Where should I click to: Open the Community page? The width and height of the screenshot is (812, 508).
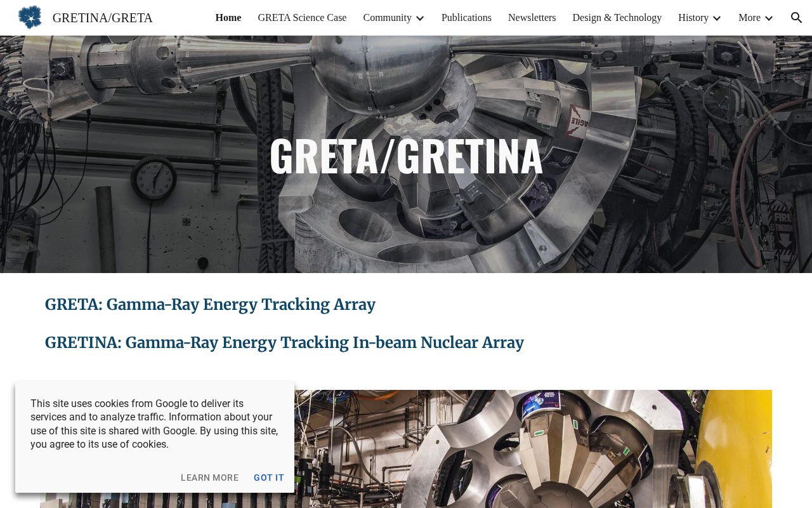click(387, 18)
